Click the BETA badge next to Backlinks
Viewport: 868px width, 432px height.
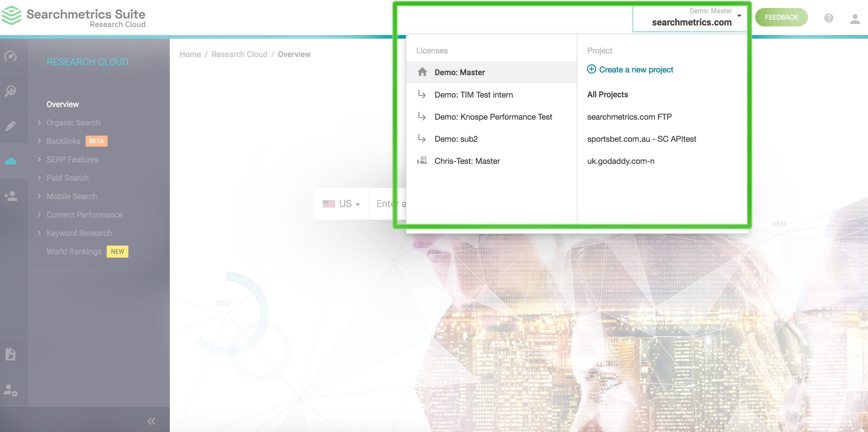coord(96,141)
